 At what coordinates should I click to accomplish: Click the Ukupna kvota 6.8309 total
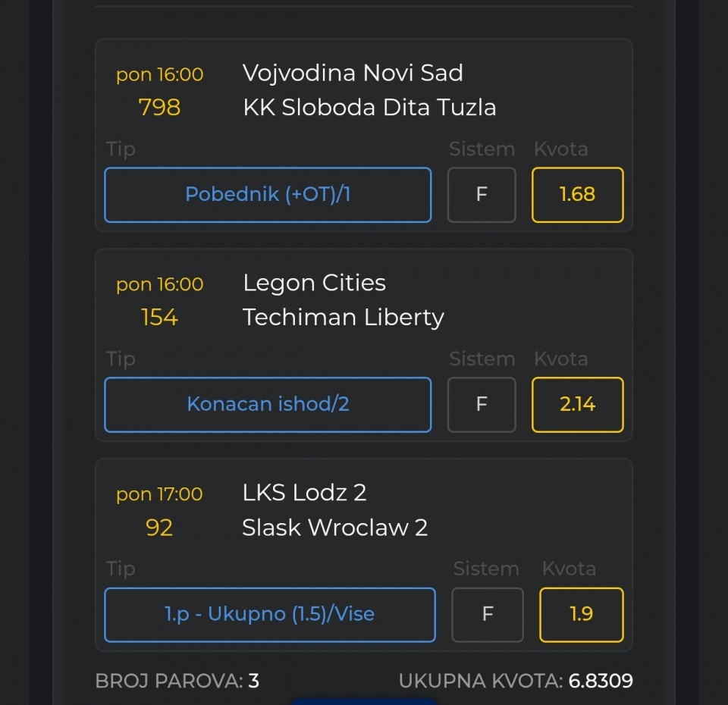516,681
